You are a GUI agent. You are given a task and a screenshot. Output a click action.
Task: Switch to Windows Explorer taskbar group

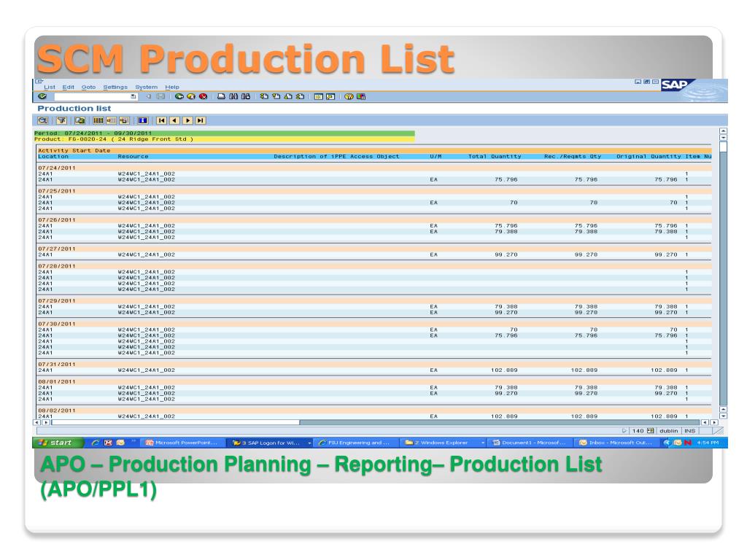pos(443,443)
